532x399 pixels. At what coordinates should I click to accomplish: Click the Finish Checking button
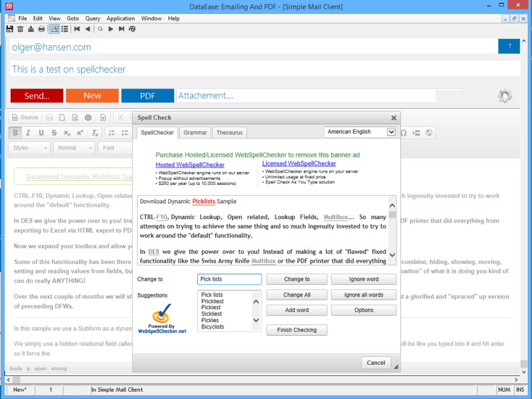tap(297, 330)
